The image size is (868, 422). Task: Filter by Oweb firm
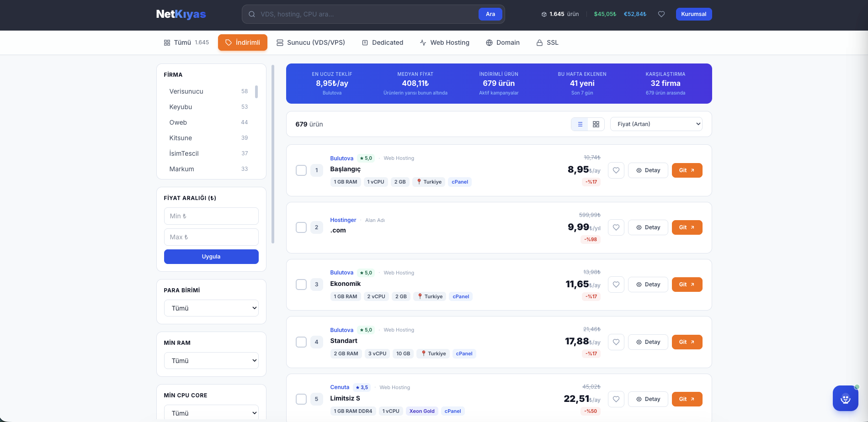tap(208, 122)
